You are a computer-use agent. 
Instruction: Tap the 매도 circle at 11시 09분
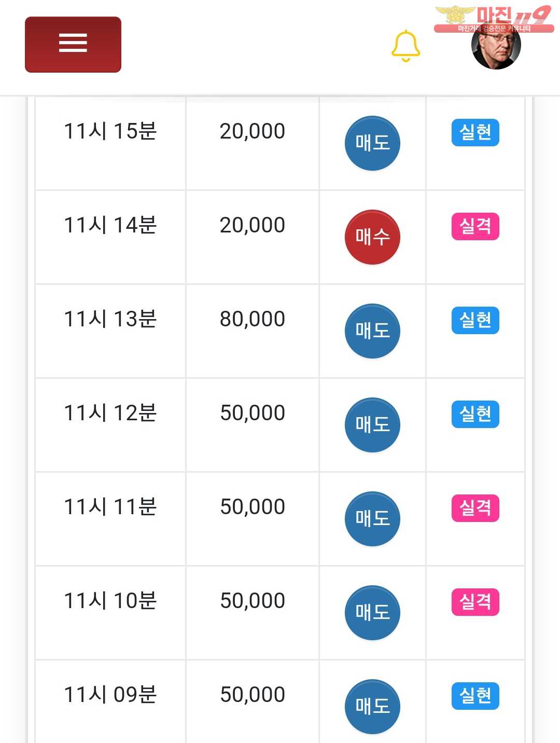372,706
